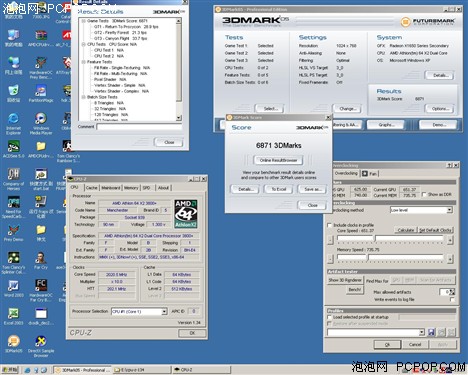Click Online ResultBrowser button
The height and width of the screenshot is (375, 468).
[278, 160]
